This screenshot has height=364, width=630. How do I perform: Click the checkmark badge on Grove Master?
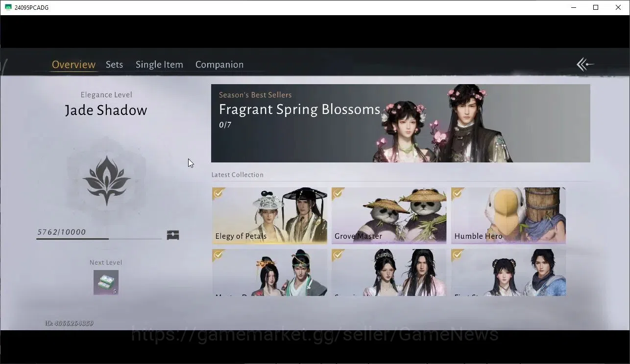pyautogui.click(x=338, y=193)
